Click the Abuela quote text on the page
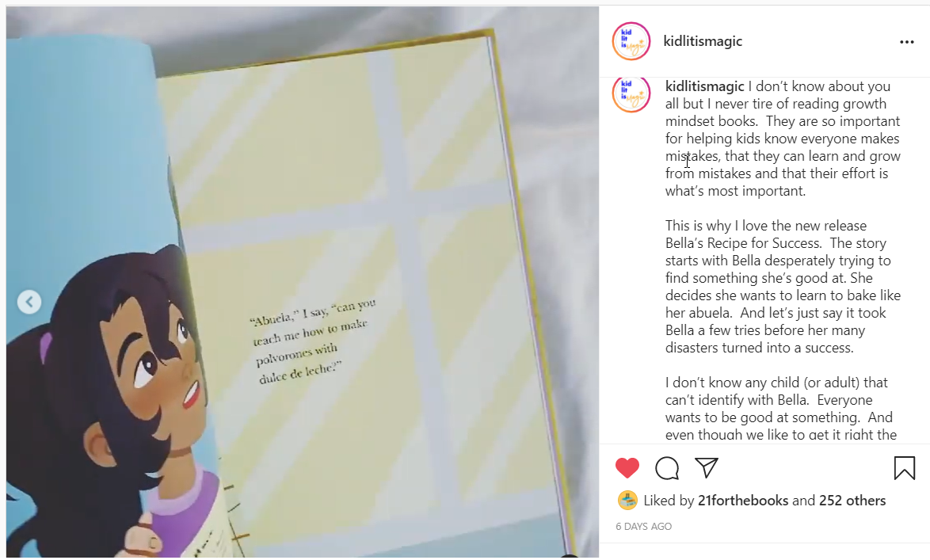The width and height of the screenshot is (930, 560). [x=313, y=341]
